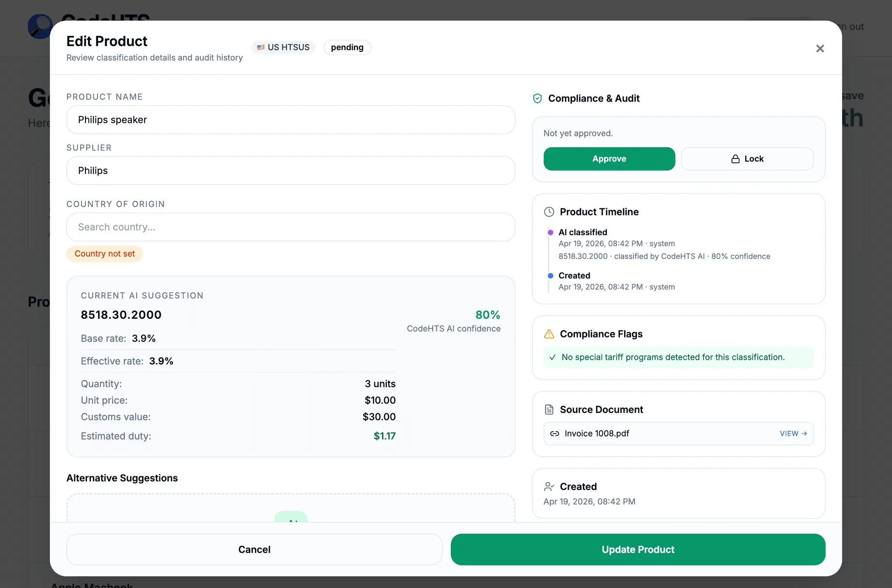Click the HTS code 8518.30.2000 suggestion
Image resolution: width=892 pixels, height=588 pixels.
[x=121, y=315]
